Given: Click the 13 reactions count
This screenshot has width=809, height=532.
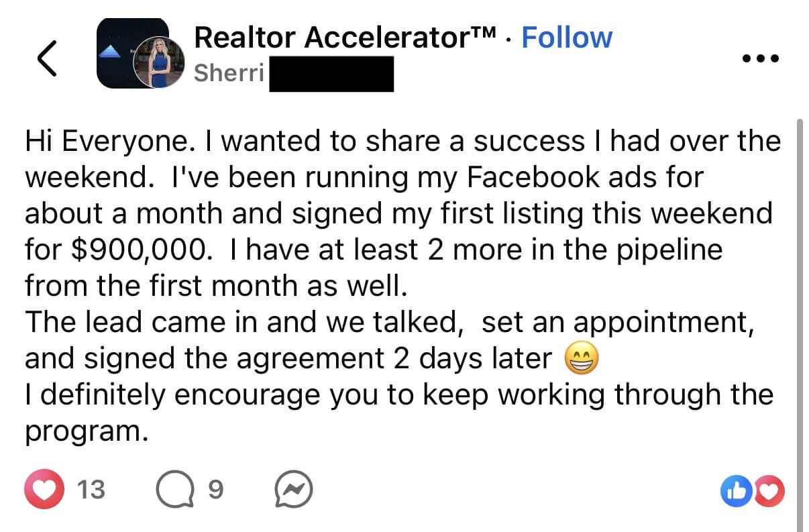Looking at the screenshot, I should [91, 490].
